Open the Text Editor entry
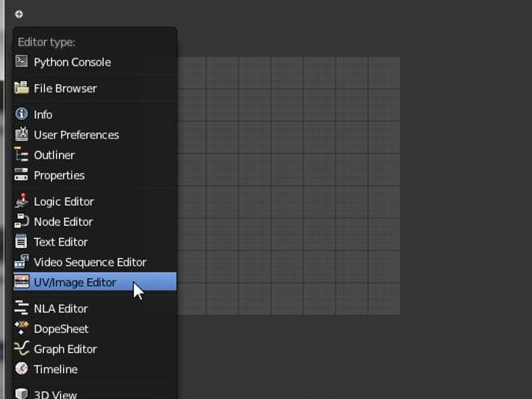 point(95,242)
